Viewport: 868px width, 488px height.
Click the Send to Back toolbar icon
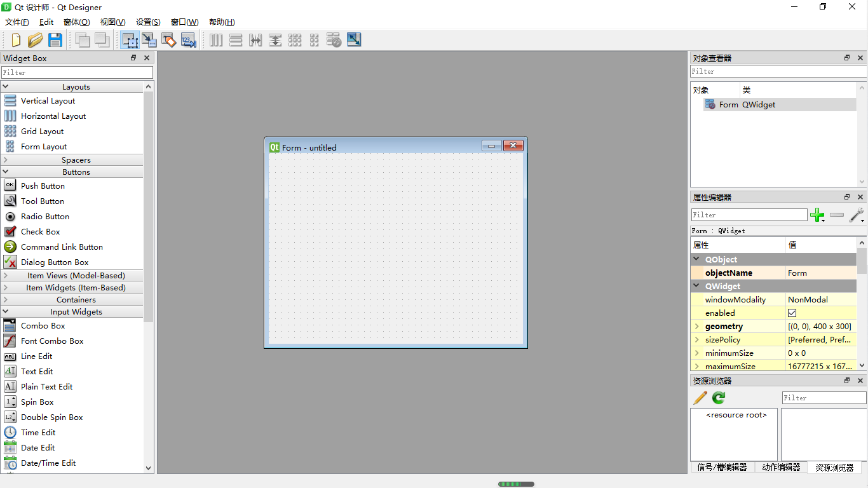pyautogui.click(x=82, y=40)
